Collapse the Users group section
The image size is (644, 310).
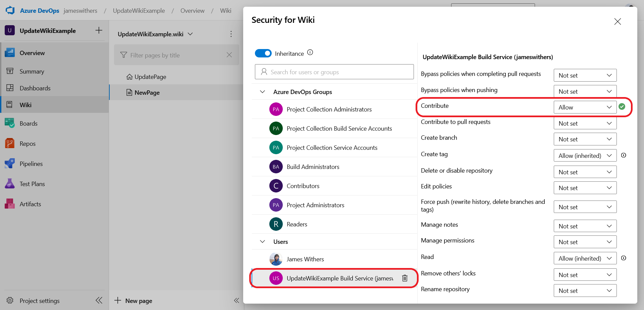(263, 241)
